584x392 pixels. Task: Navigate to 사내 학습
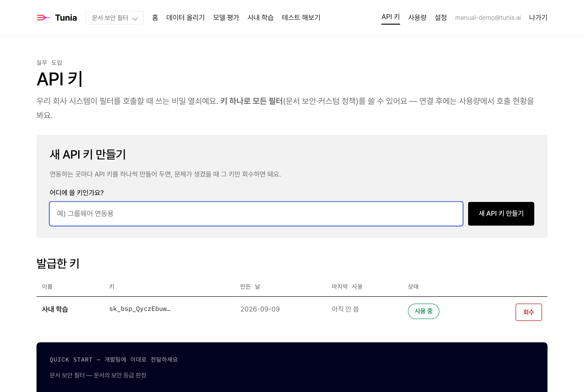(260, 18)
